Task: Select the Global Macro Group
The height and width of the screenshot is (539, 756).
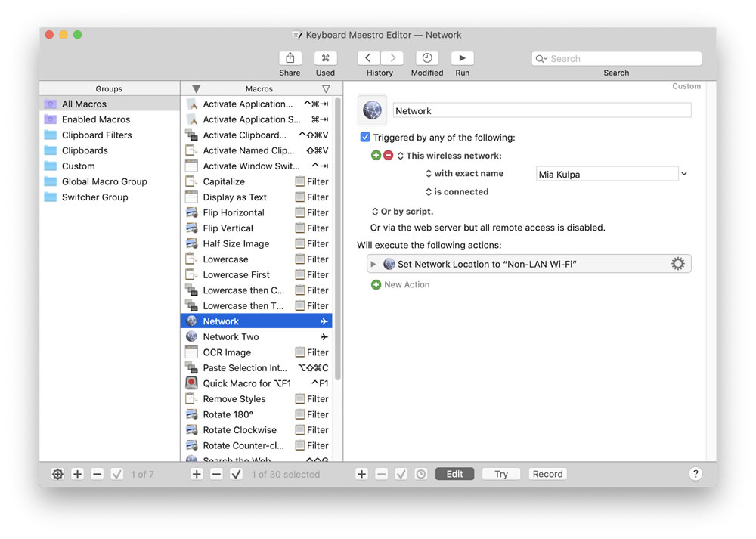Action: click(110, 181)
